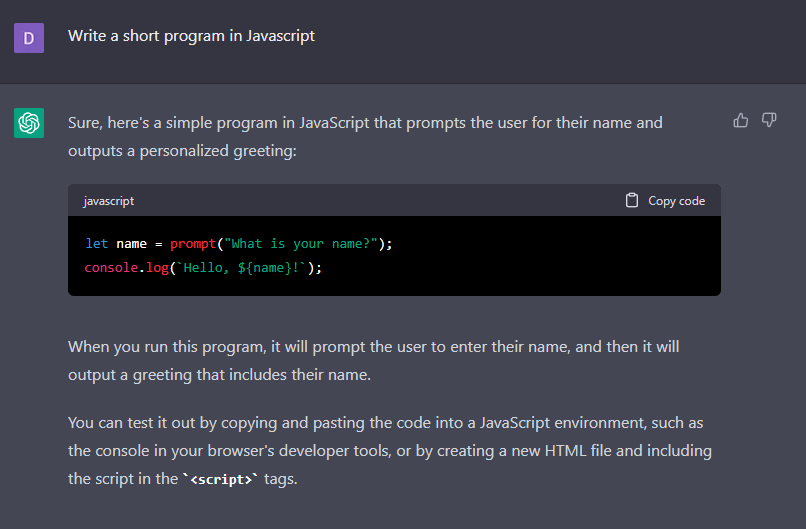Click the red 'prompt' function name in code
Screen dimensions: 806x529
pos(192,243)
